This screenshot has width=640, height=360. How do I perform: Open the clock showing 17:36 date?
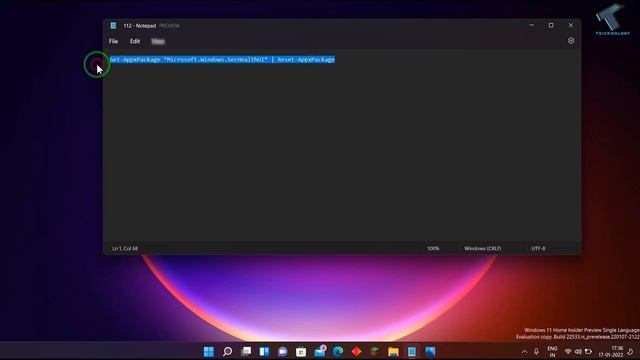coord(611,351)
